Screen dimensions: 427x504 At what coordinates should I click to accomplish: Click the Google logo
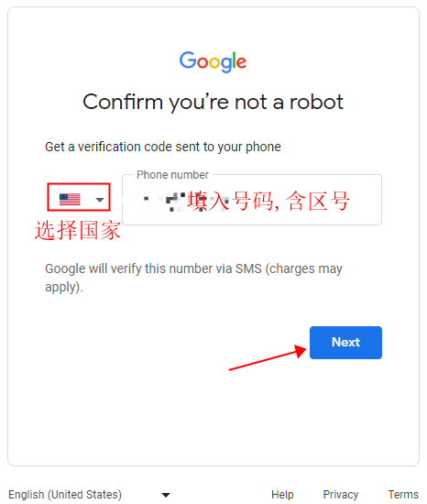tap(213, 61)
